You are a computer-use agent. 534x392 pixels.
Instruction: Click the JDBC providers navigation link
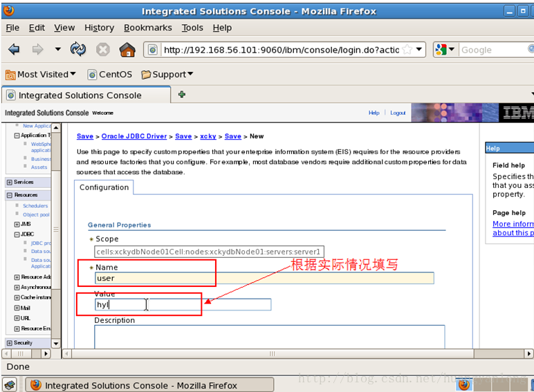(41, 243)
